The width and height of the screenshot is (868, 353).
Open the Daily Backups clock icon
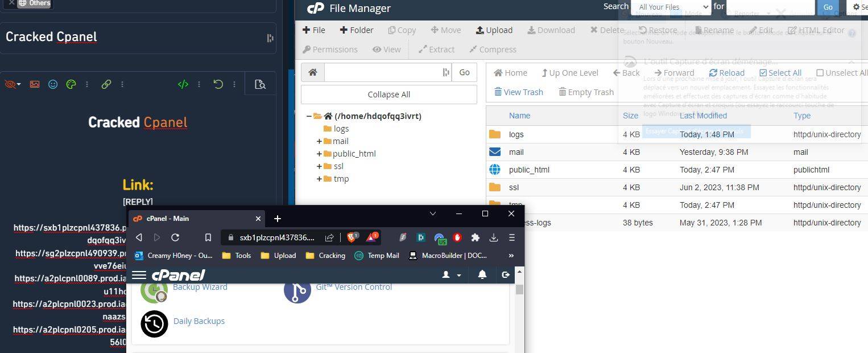154,323
